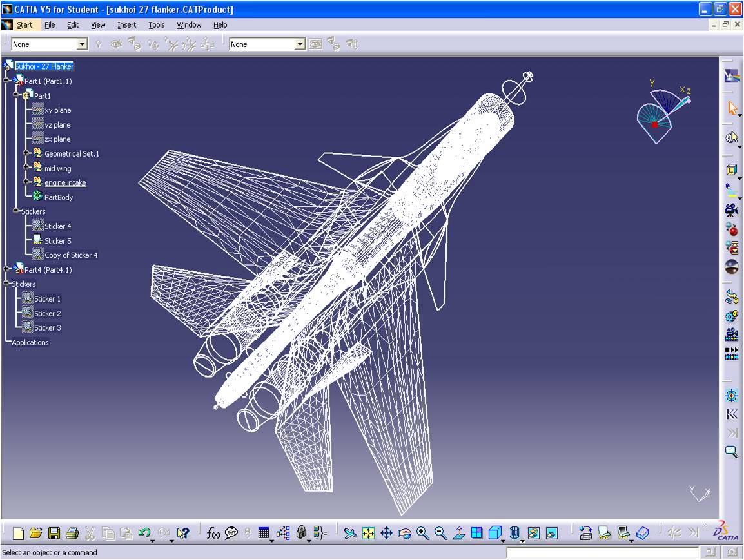Toggle Fly mode navigation

[349, 534]
